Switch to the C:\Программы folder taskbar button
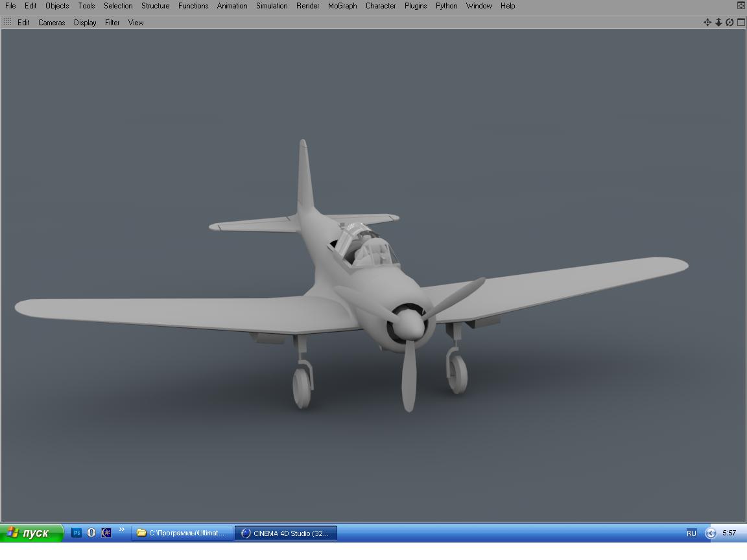This screenshot has height=560, width=747. coord(182,533)
